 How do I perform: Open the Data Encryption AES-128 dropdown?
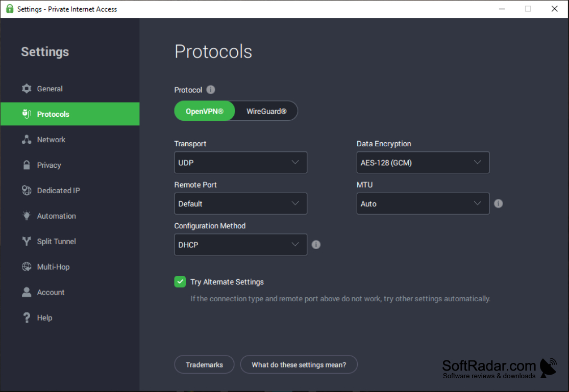(423, 163)
